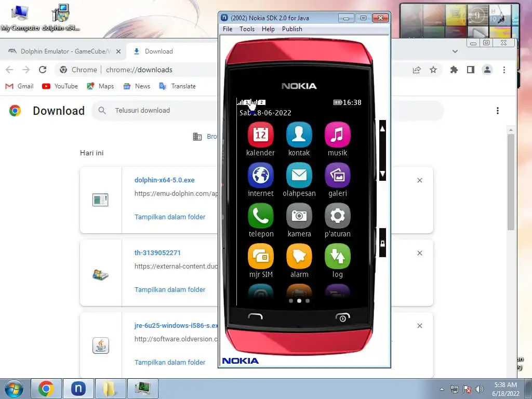
Task: Open Chrome extensions puzzle icon
Action: 454,70
